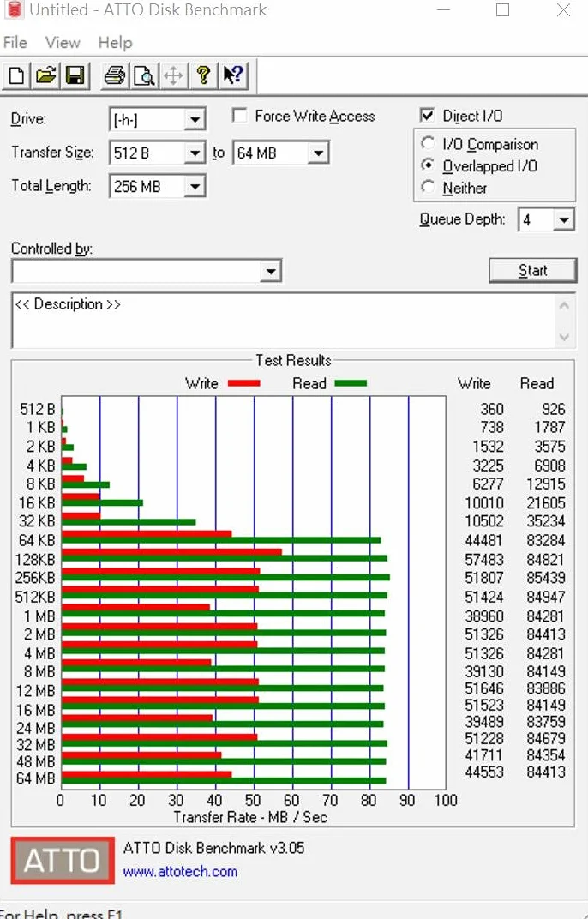This screenshot has height=919, width=588.
Task: Click the read value 35234
Action: coord(546,521)
